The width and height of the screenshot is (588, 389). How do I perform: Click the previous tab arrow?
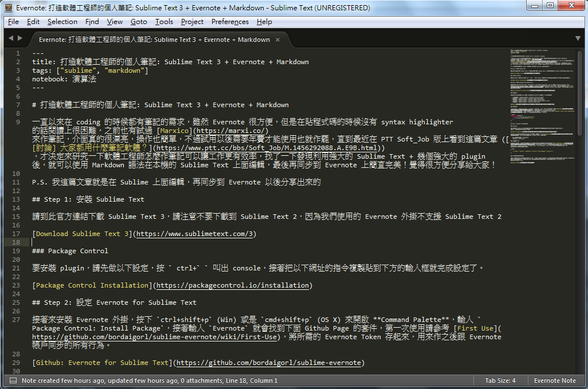(x=11, y=38)
